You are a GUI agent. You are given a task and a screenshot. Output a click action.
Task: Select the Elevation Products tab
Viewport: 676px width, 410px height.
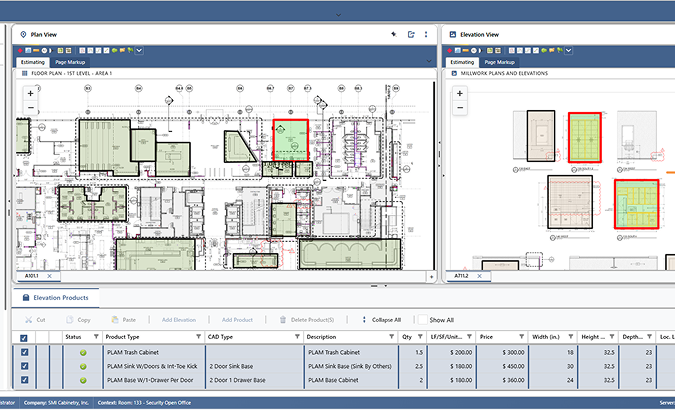tap(55, 297)
